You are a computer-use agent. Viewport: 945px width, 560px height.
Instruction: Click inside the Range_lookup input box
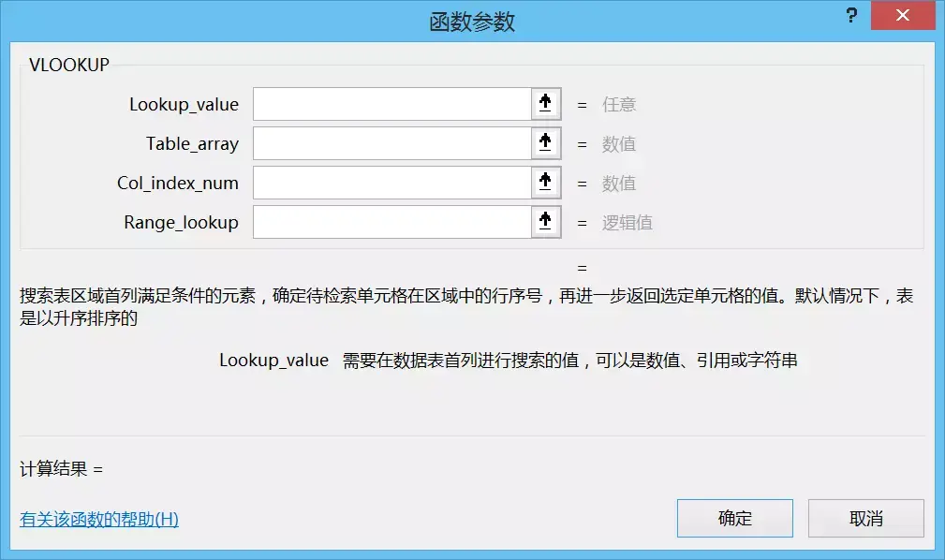[393, 221]
